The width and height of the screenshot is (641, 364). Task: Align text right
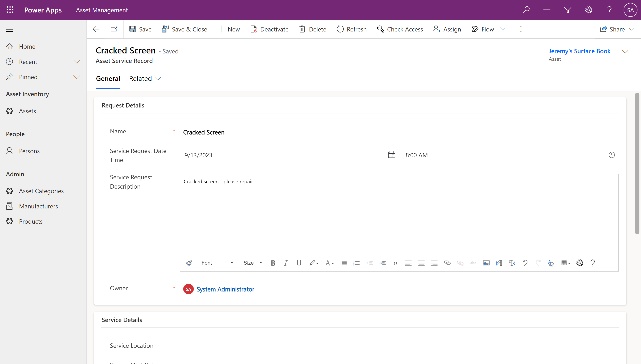[x=434, y=263]
